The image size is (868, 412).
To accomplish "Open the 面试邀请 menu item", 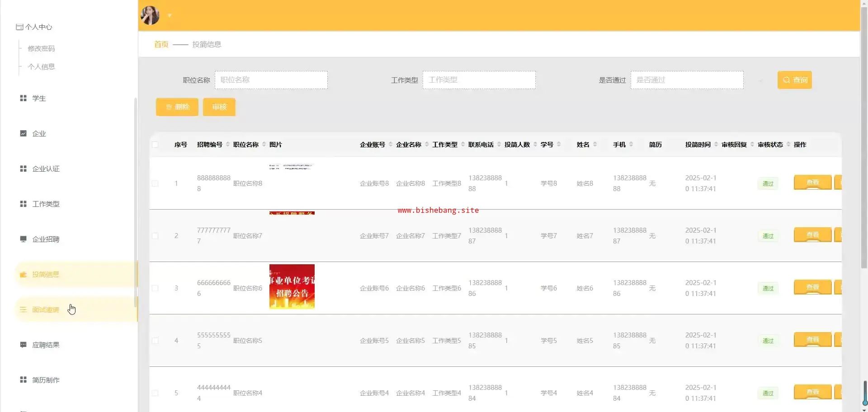I will [46, 309].
